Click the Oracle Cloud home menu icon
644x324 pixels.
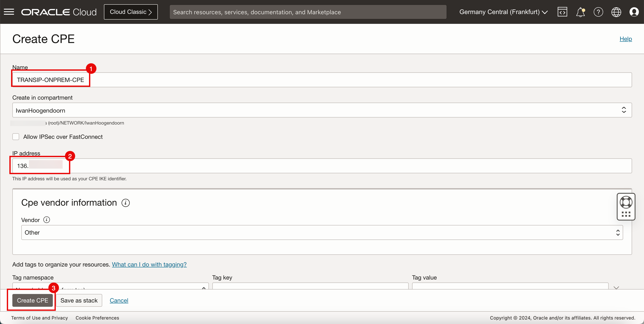point(9,12)
